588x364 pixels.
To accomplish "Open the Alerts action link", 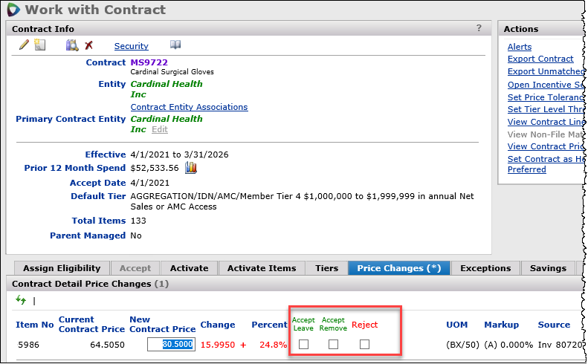I will [x=520, y=47].
